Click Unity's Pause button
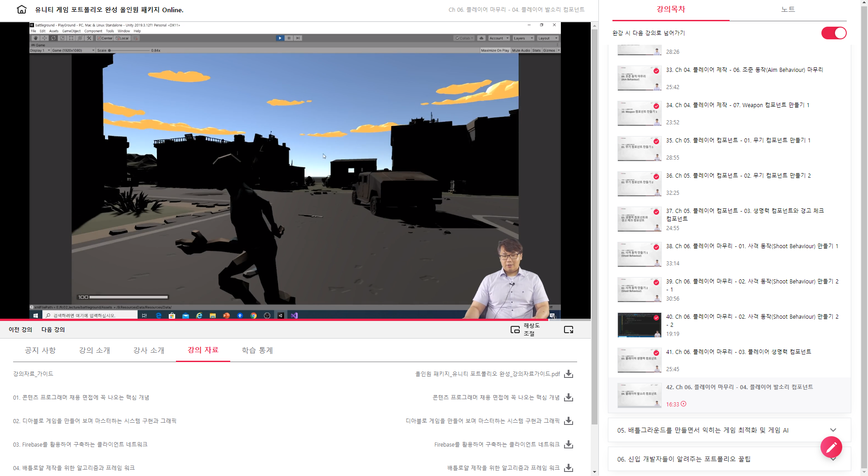Viewport: 868px width, 476px height. pyautogui.click(x=289, y=38)
